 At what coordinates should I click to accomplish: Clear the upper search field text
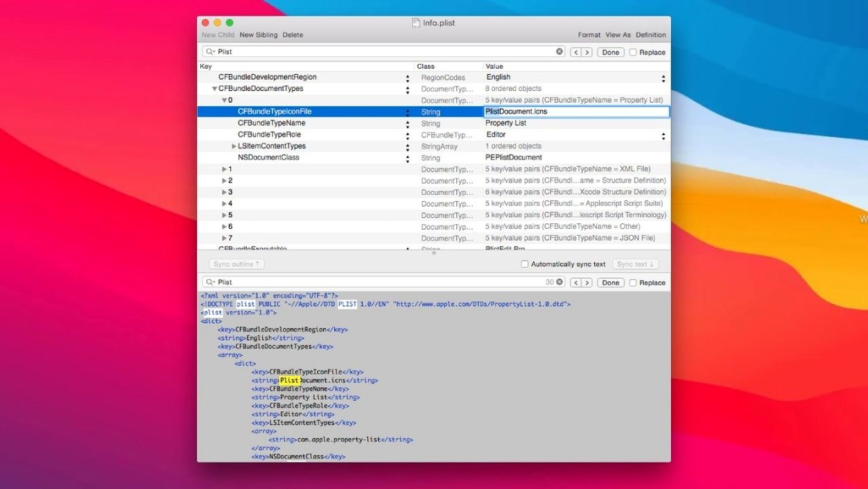pos(559,51)
